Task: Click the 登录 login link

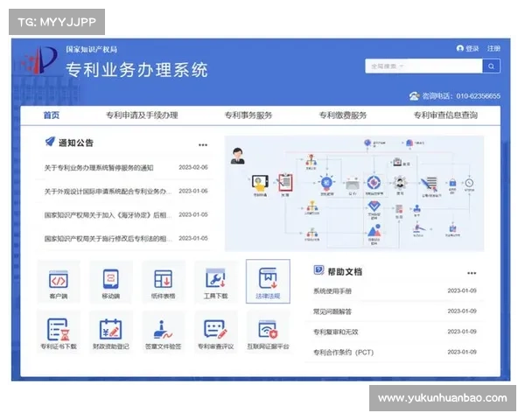Action: click(x=472, y=49)
